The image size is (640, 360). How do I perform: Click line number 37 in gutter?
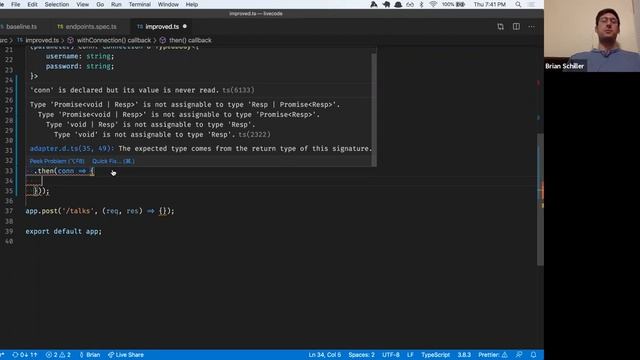click(9, 211)
